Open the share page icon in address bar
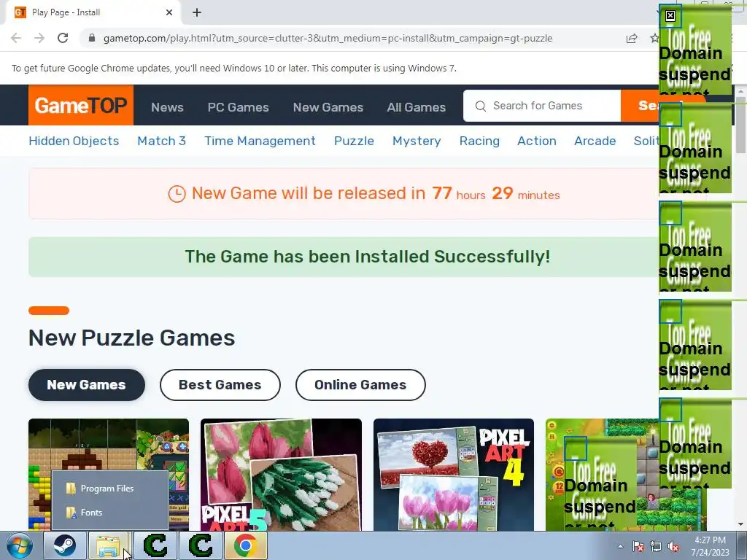 tap(631, 38)
